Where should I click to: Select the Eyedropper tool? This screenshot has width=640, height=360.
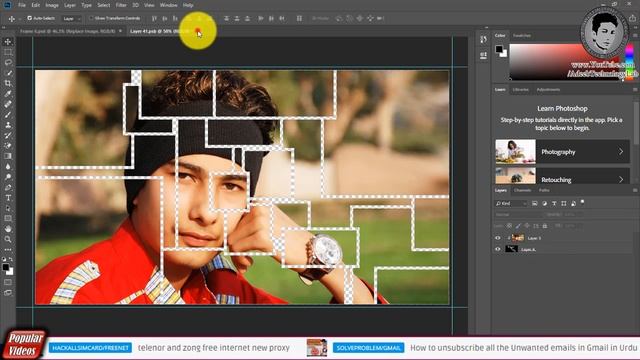coord(8,94)
